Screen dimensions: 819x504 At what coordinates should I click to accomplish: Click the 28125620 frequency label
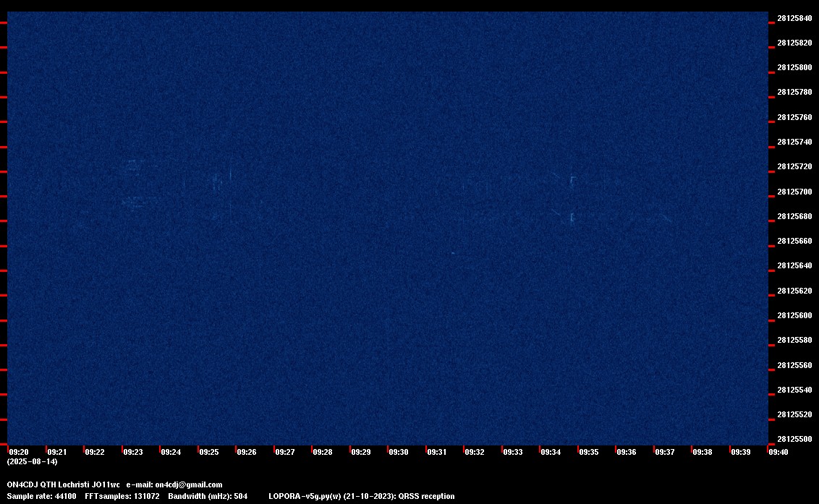(794, 291)
